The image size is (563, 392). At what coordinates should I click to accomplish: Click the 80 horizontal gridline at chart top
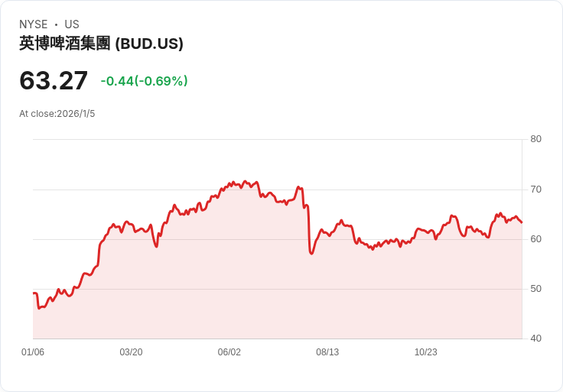(277, 139)
